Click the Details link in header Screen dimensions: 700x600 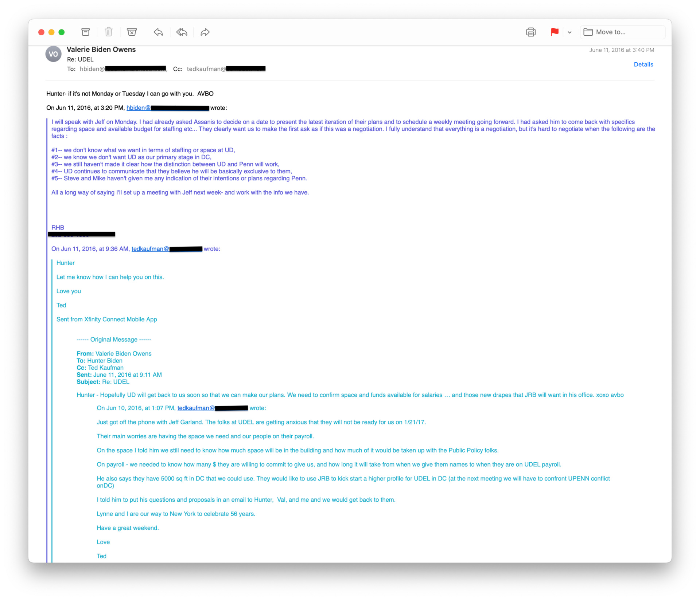coord(643,64)
